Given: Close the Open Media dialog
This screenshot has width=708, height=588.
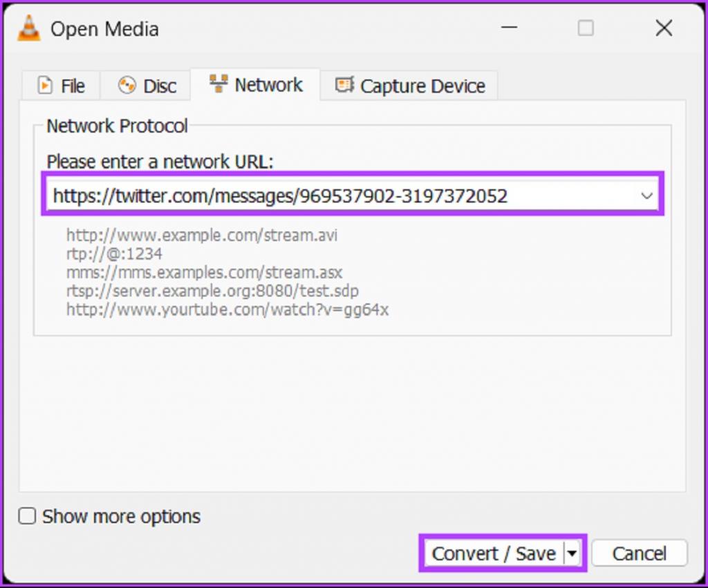Looking at the screenshot, I should tap(663, 28).
